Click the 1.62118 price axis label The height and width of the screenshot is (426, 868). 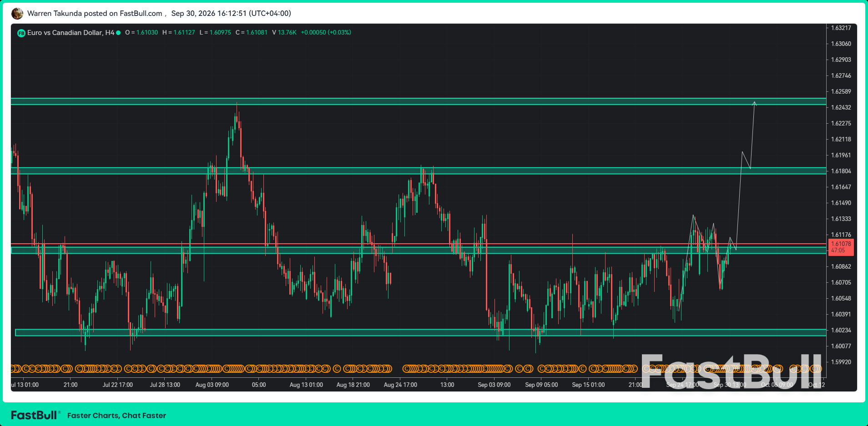(841, 139)
